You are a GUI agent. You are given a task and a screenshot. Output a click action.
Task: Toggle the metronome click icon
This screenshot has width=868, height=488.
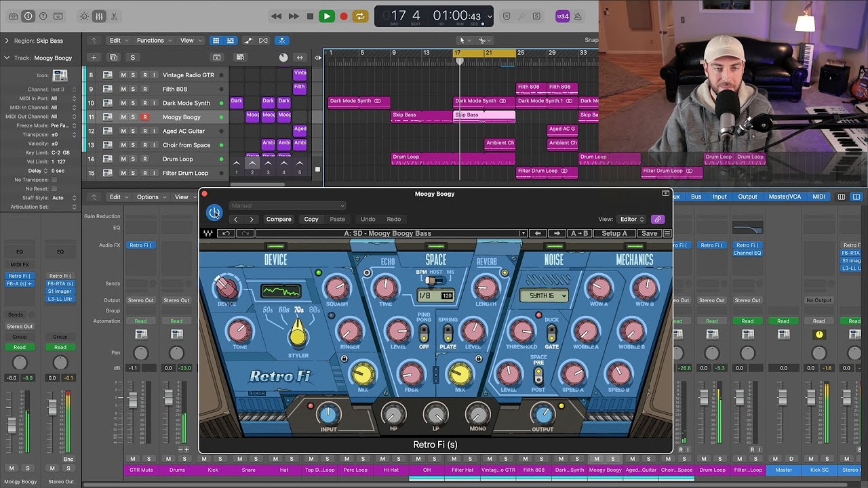[x=578, y=16]
